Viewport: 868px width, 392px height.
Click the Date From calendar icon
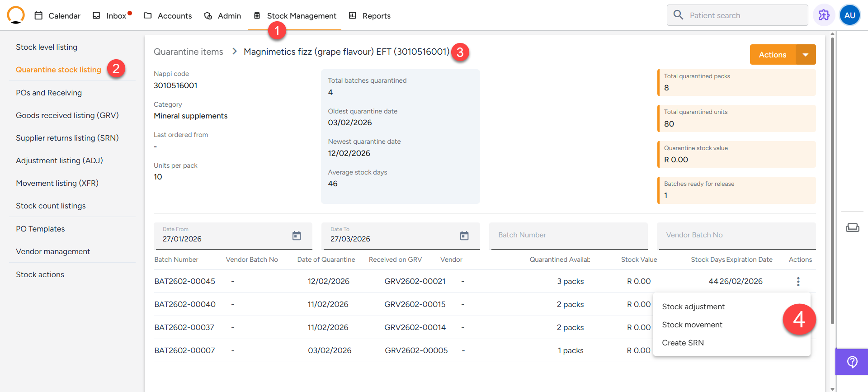tap(297, 236)
